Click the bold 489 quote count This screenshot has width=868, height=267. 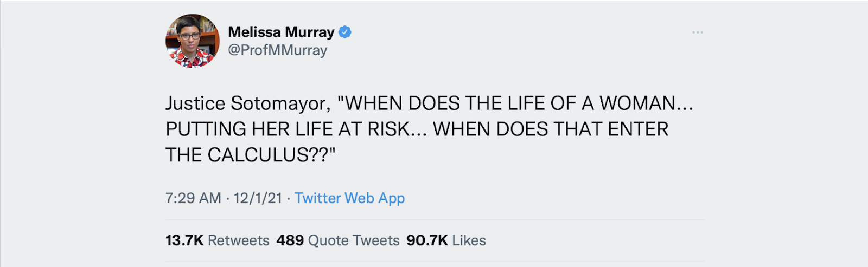tap(290, 240)
